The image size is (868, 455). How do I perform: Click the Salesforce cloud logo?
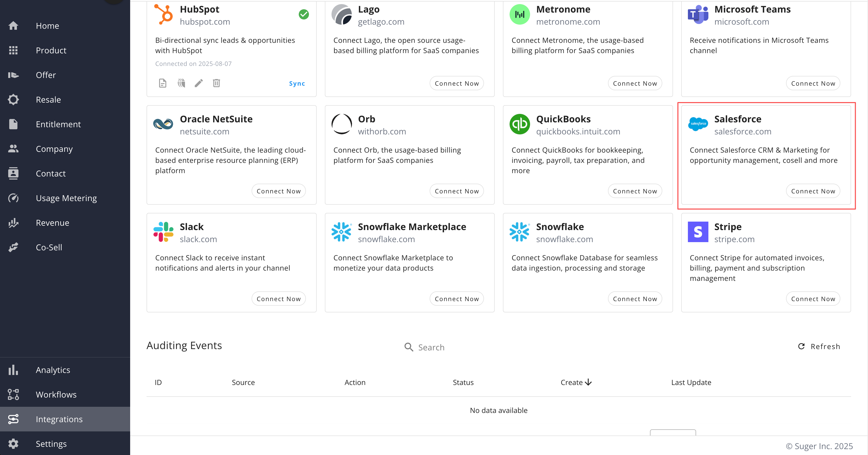point(698,124)
